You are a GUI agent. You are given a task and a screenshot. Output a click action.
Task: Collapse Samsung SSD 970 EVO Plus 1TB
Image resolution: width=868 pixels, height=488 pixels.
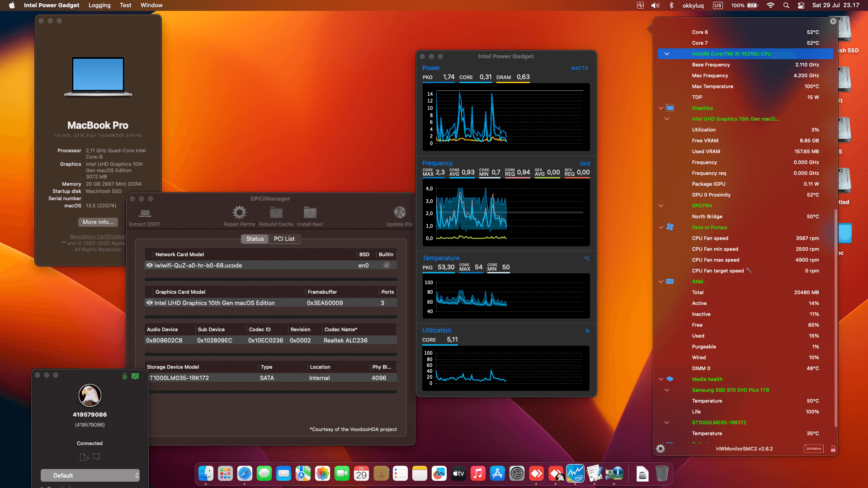(x=666, y=390)
